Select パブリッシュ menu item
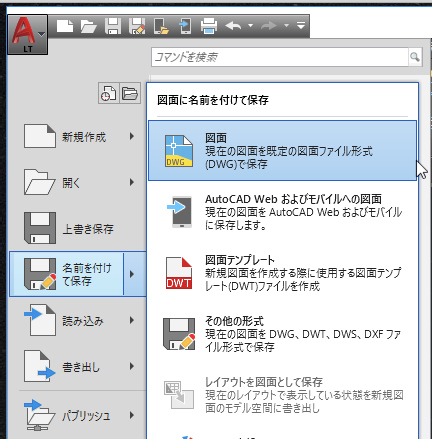Viewport: 432px width, 439px height. (78, 415)
